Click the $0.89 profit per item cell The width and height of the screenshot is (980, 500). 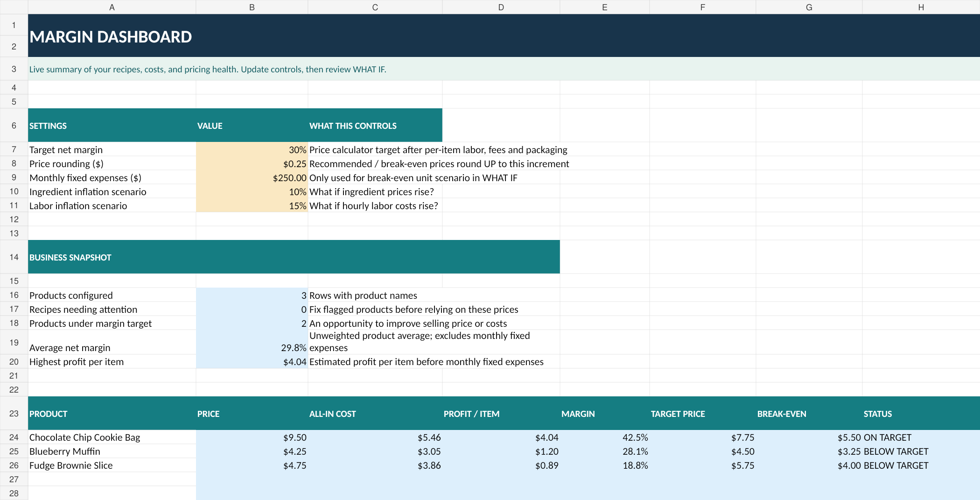pyautogui.click(x=501, y=465)
